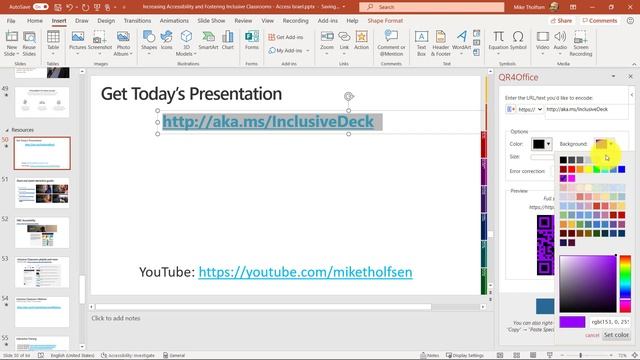Open the File menu
This screenshot has width=640, height=360.
point(11,20)
